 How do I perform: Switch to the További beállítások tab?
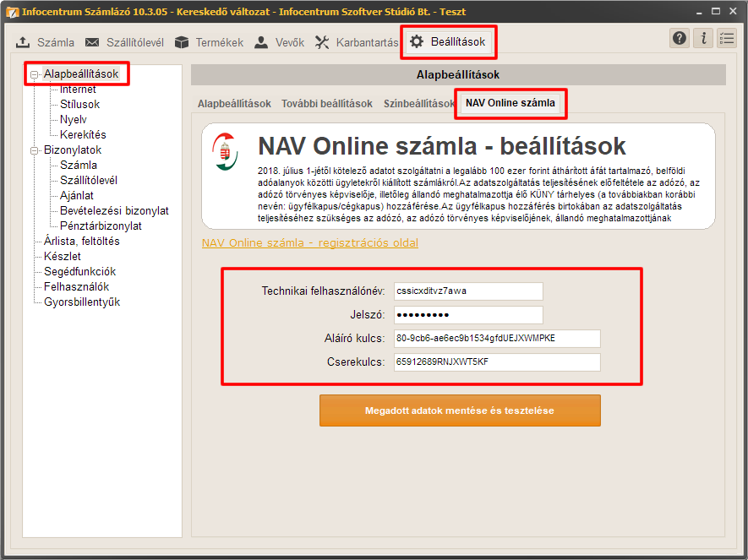[x=327, y=103]
